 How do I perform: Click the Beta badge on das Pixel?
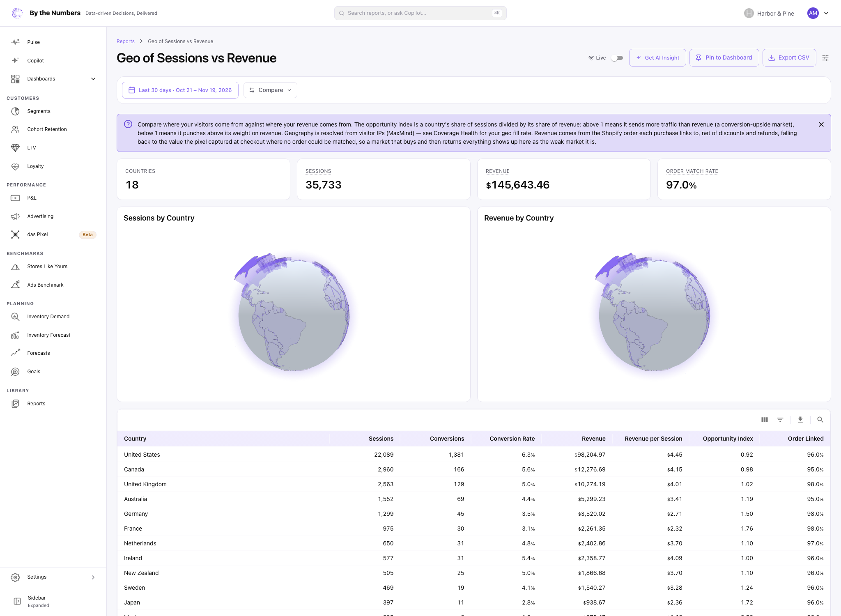[87, 235]
